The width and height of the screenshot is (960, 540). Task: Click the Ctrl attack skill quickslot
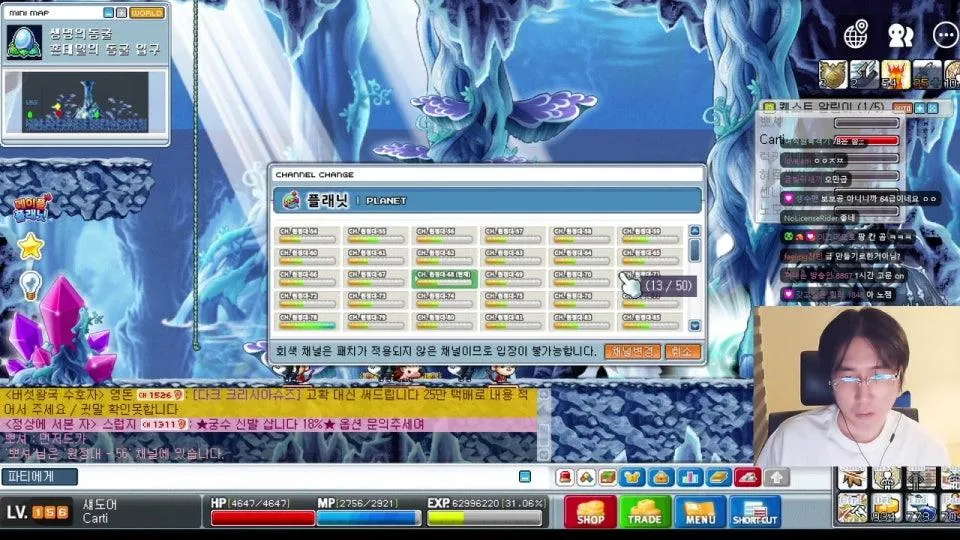(852, 508)
